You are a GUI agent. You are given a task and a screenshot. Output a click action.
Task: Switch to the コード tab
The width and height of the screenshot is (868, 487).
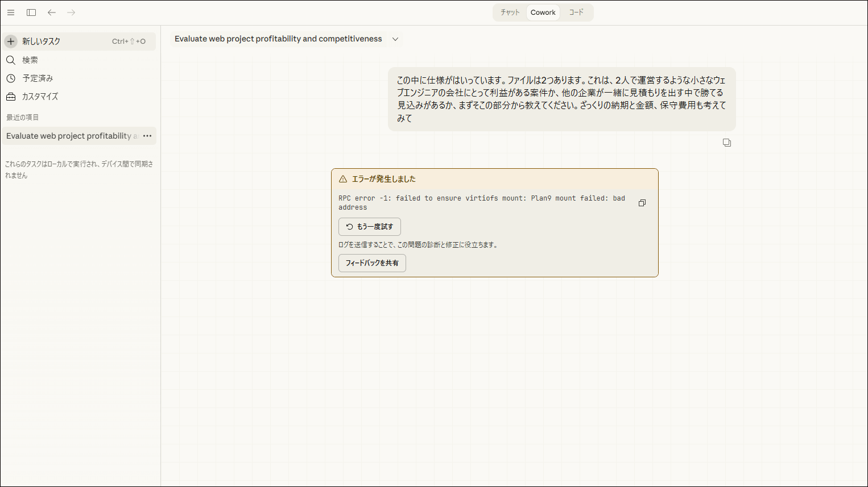[x=576, y=13]
